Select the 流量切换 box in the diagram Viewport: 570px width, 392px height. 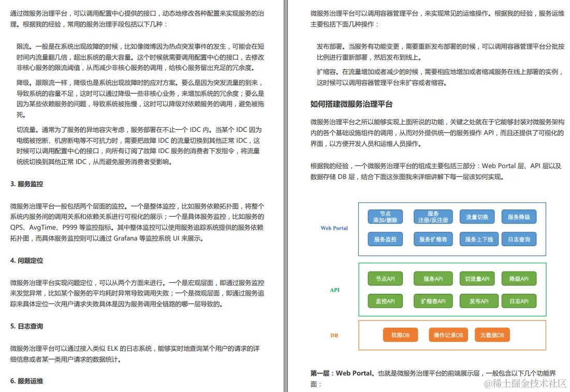477,217
